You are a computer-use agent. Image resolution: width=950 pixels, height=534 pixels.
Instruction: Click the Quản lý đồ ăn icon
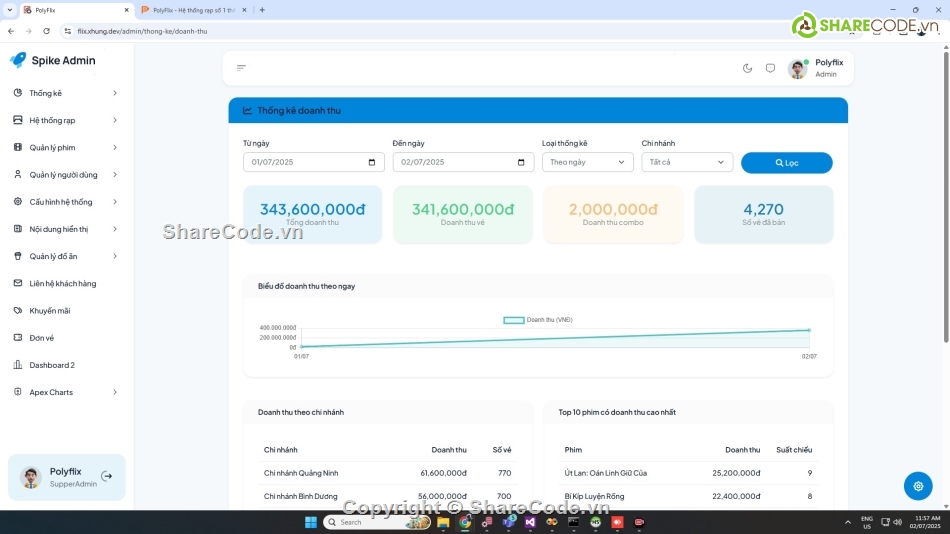pyautogui.click(x=18, y=256)
